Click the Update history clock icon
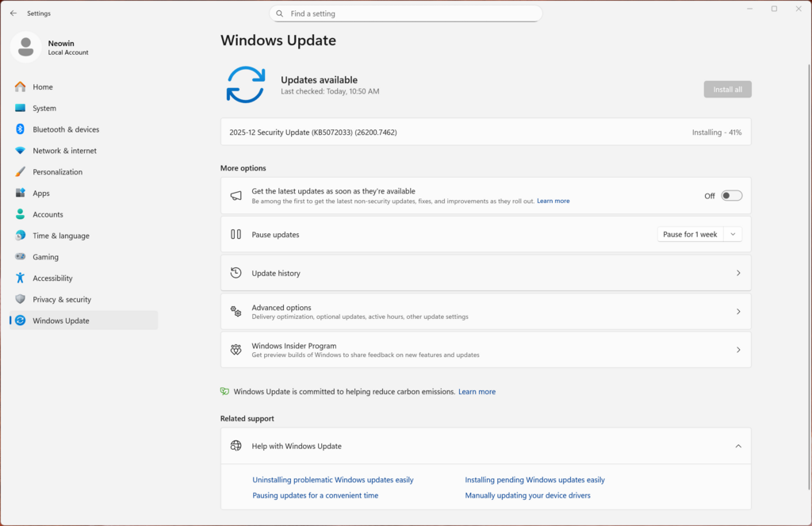This screenshot has height=526, width=812. tap(236, 273)
